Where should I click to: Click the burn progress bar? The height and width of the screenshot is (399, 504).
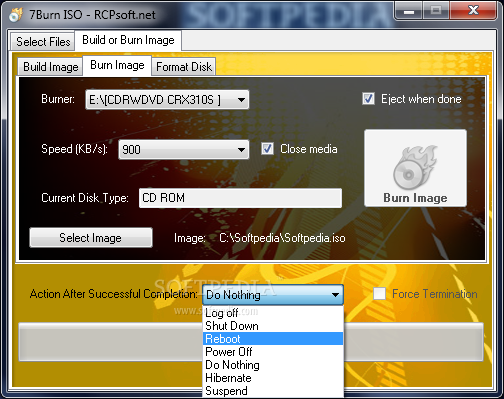coord(251,342)
